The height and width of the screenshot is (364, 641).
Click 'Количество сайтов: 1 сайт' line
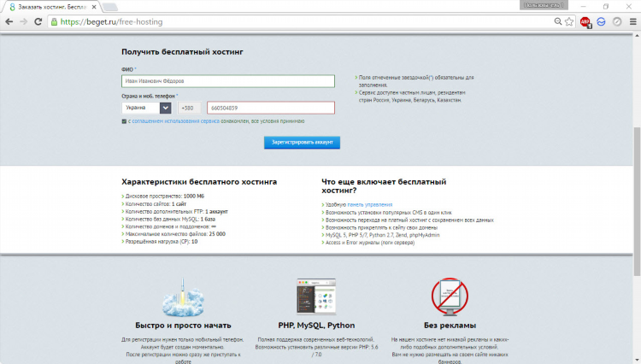pos(154,204)
